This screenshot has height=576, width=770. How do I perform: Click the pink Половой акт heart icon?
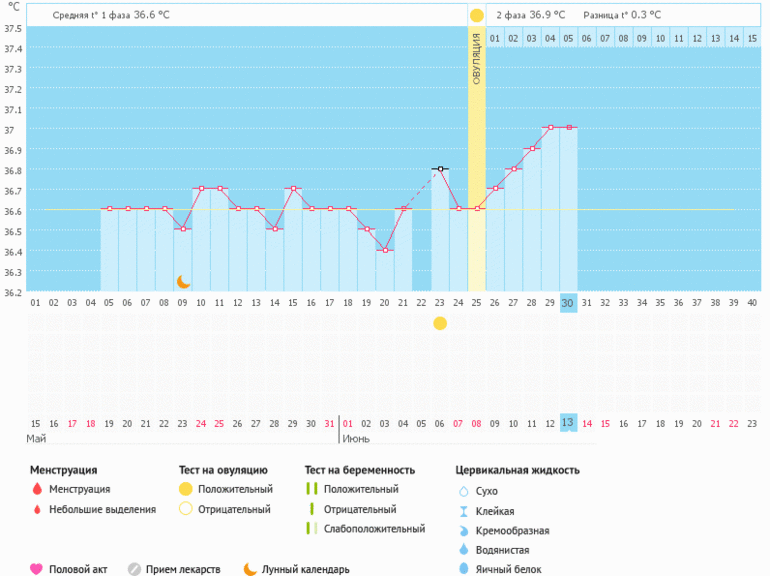[x=37, y=569]
